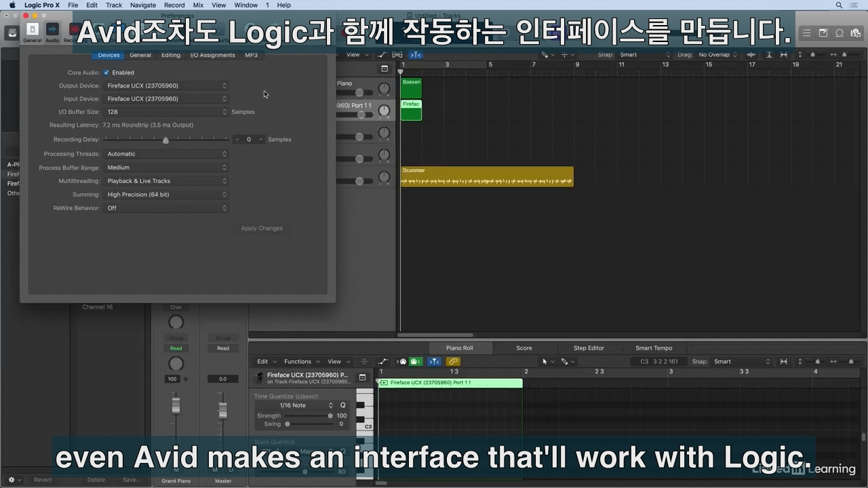This screenshot has width=868, height=488.
Task: Select the Drummer region in Tracks area
Action: pyautogui.click(x=487, y=176)
